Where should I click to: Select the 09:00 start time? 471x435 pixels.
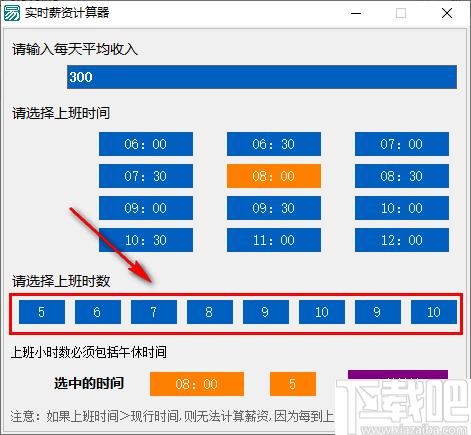146,208
